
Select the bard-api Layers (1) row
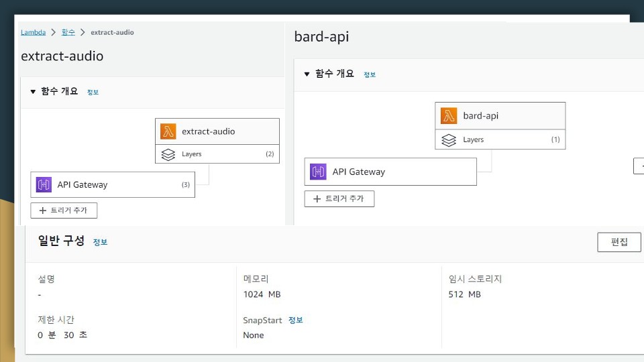(x=500, y=139)
